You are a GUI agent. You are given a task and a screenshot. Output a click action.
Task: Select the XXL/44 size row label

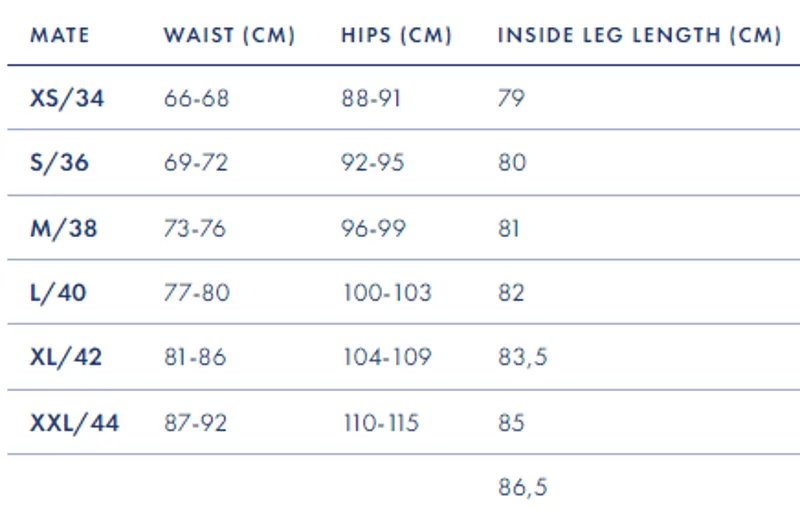(75, 423)
